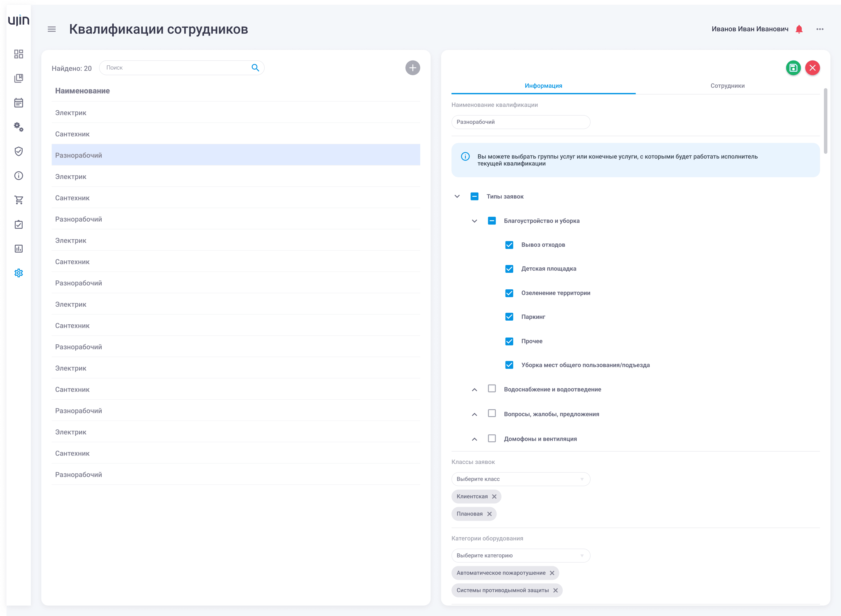Open the Выберите класс dropdown
This screenshot has width=841, height=616.
pos(521,479)
